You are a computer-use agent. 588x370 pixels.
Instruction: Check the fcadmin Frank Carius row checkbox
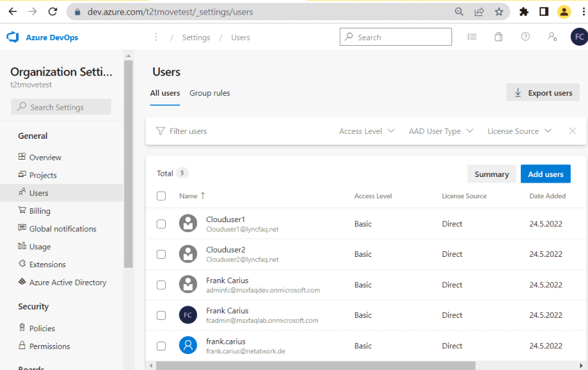162,315
